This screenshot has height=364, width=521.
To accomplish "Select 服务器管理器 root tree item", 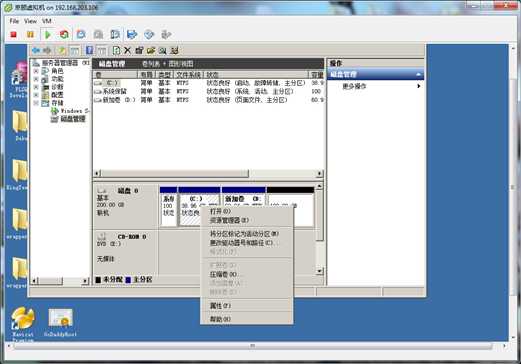I will (x=60, y=63).
